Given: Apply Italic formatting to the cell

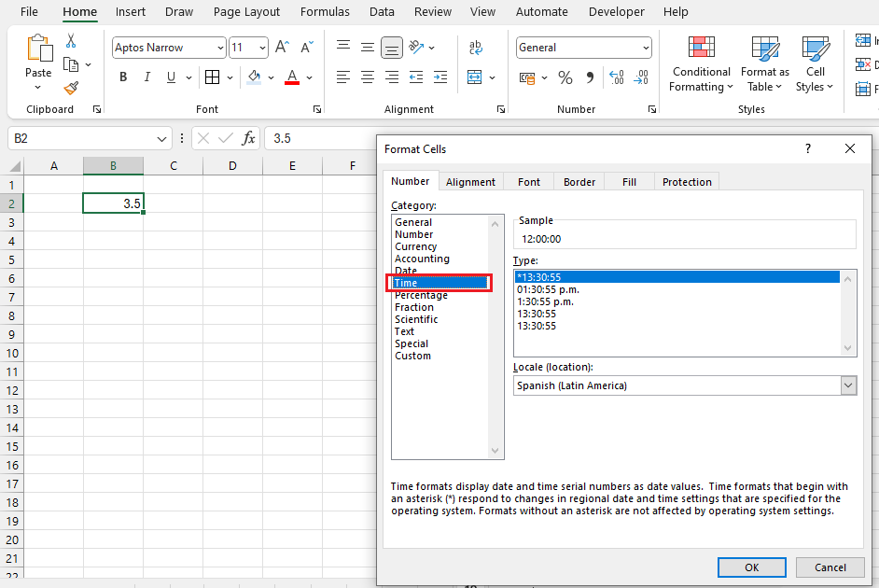Looking at the screenshot, I should [x=146, y=77].
